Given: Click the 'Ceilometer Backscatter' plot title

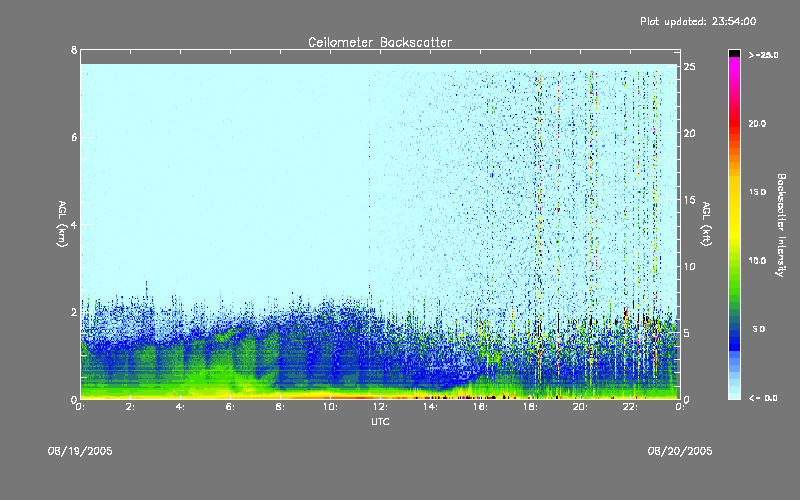Looking at the screenshot, I should (380, 42).
